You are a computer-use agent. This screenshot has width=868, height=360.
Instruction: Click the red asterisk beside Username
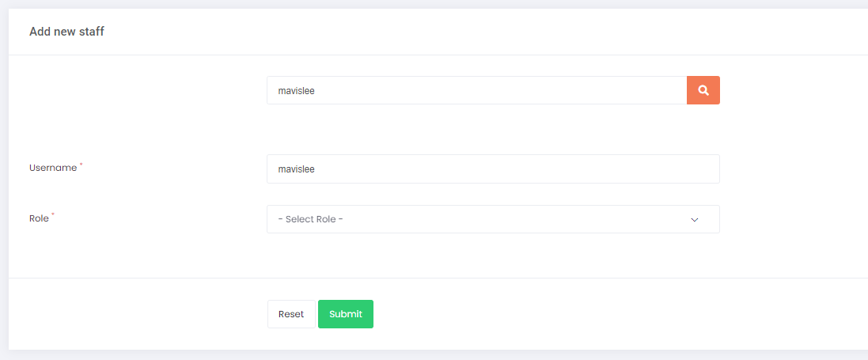click(81, 165)
